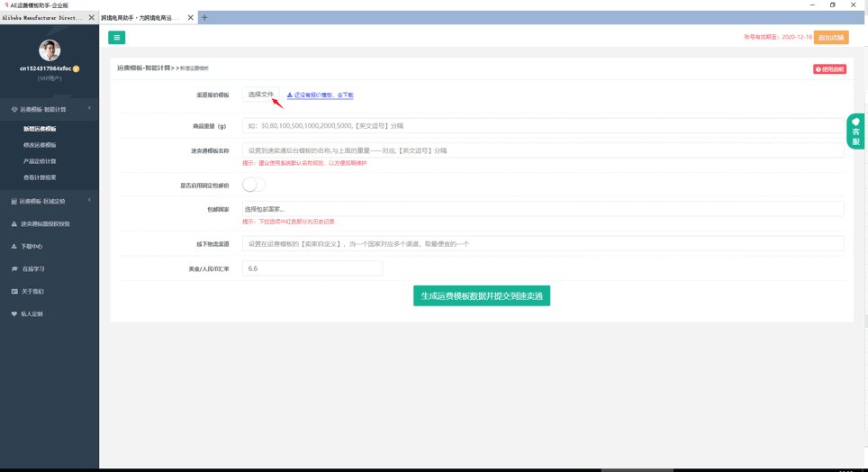Viewport: 868px width, 472px height.
Task: Open 在线学习 online learning in sidebar
Action: click(32, 268)
